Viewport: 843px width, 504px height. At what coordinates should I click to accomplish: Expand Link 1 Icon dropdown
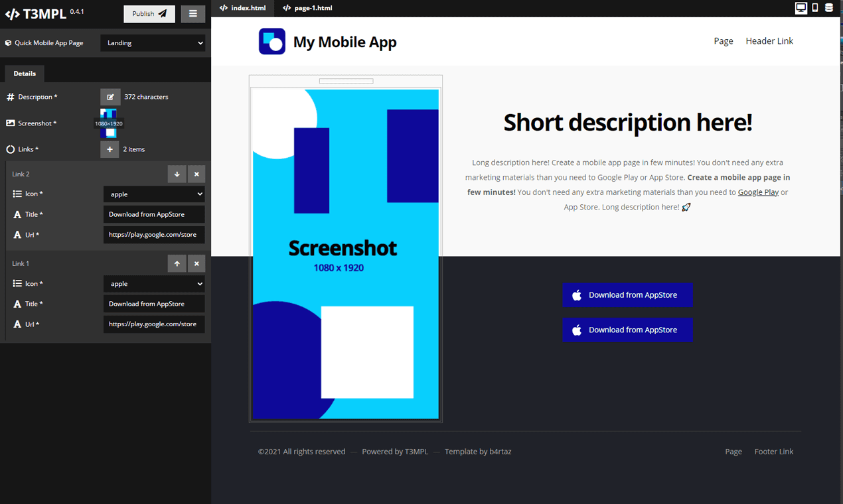tap(153, 284)
